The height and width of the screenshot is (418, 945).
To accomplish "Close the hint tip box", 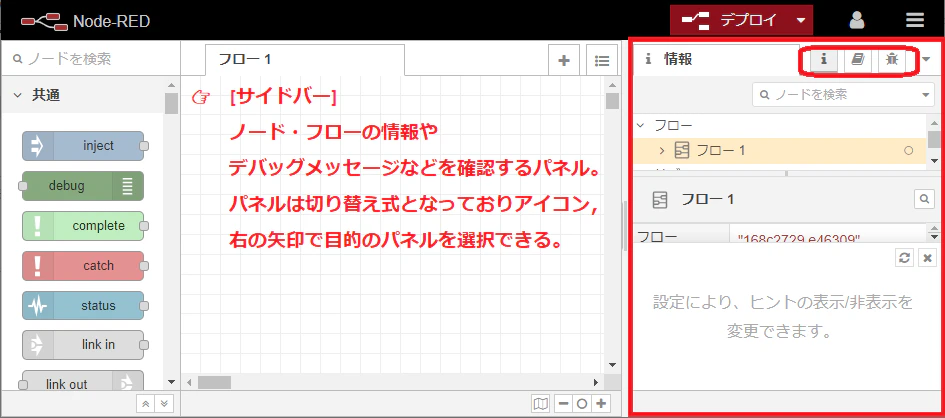I will tap(928, 258).
